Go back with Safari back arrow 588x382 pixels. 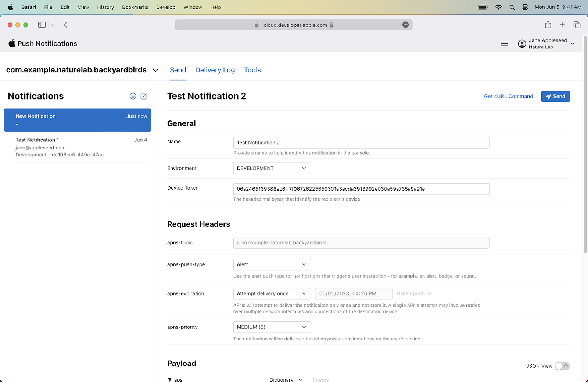tap(65, 25)
